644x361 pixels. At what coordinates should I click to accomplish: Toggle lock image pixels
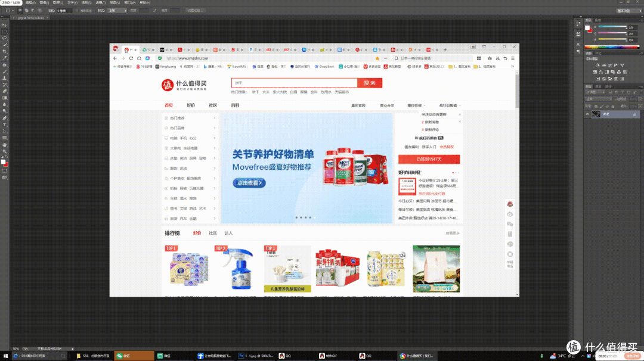pyautogui.click(x=602, y=106)
